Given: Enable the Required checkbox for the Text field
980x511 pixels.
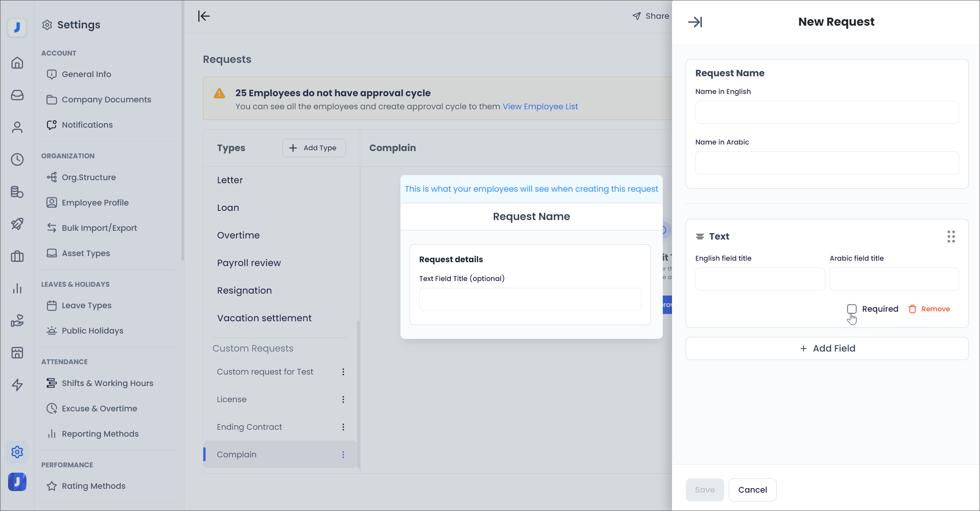Looking at the screenshot, I should pos(852,309).
